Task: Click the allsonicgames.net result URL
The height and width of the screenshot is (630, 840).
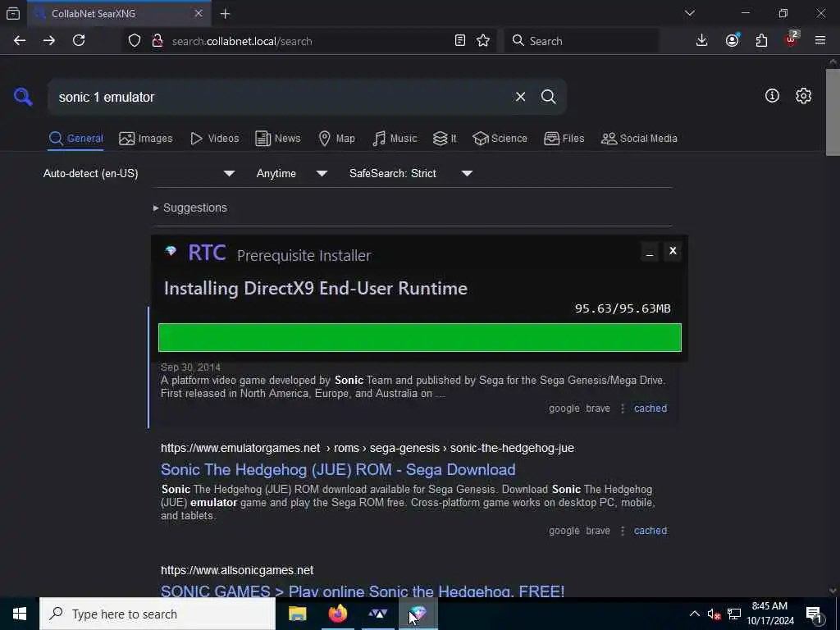Action: (237, 570)
